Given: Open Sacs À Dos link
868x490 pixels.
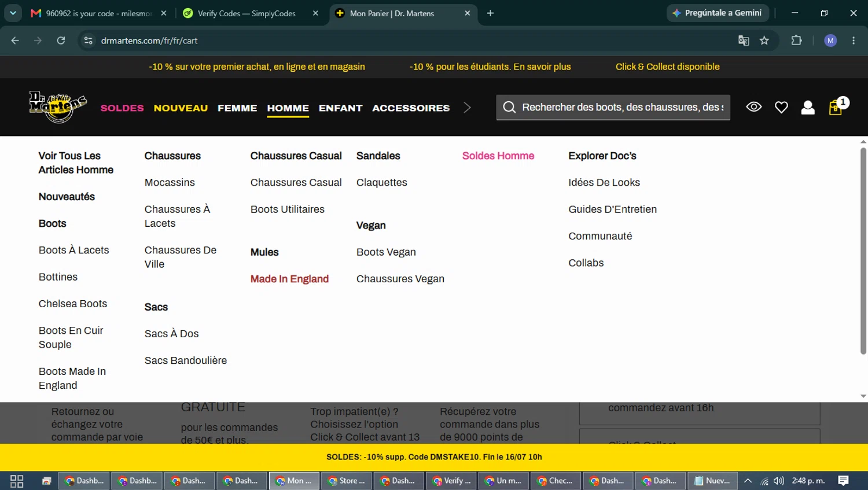Looking at the screenshot, I should pyautogui.click(x=171, y=334).
